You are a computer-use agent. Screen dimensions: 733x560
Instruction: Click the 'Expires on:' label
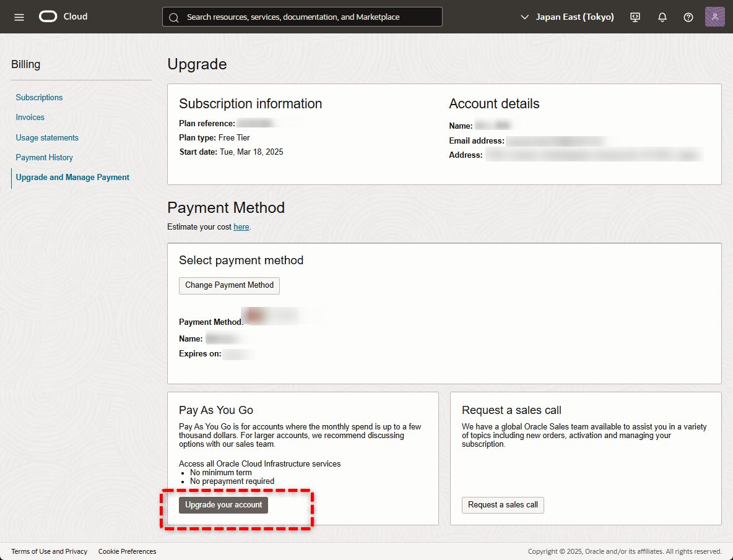click(x=200, y=353)
